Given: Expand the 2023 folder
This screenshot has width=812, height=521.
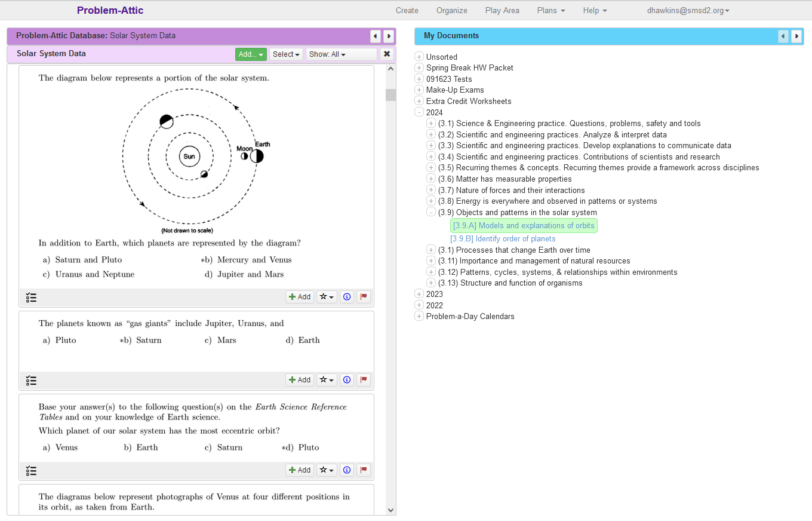Looking at the screenshot, I should [419, 295].
